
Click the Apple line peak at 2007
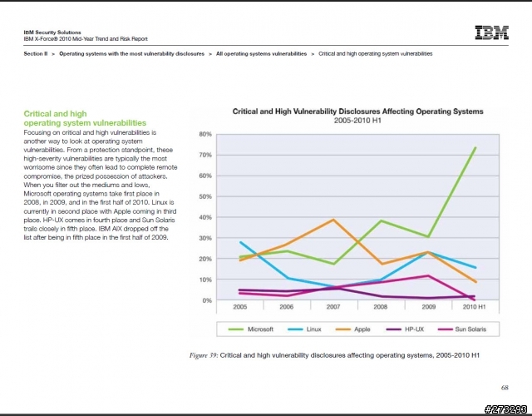click(333, 220)
